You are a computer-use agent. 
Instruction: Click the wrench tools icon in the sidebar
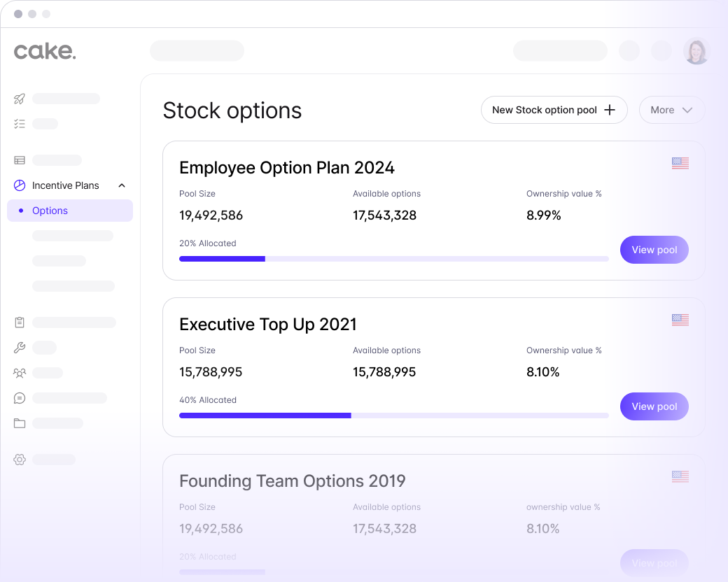[x=19, y=348]
